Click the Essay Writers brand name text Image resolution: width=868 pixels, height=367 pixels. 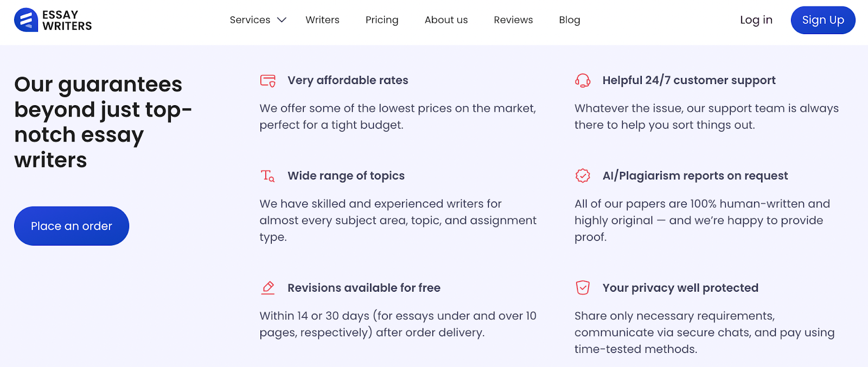point(67,20)
